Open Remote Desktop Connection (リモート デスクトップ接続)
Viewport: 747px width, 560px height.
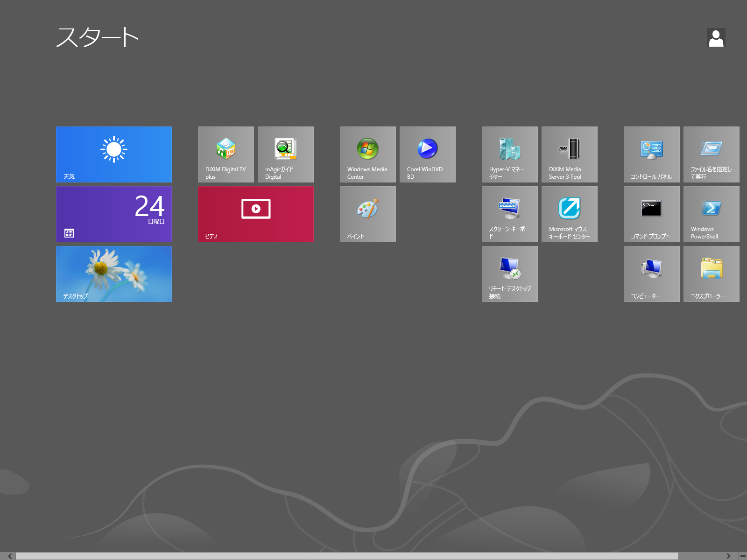coord(509,274)
